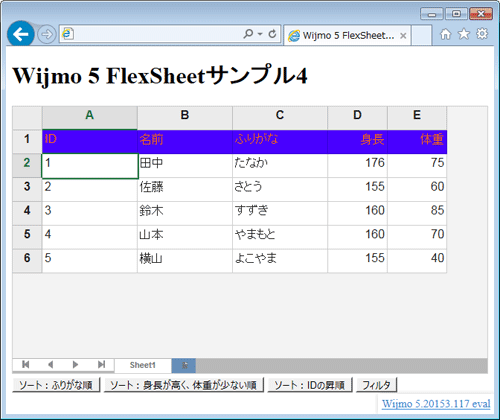
Task: Select height cell in 鈴木 row
Action: click(x=357, y=213)
